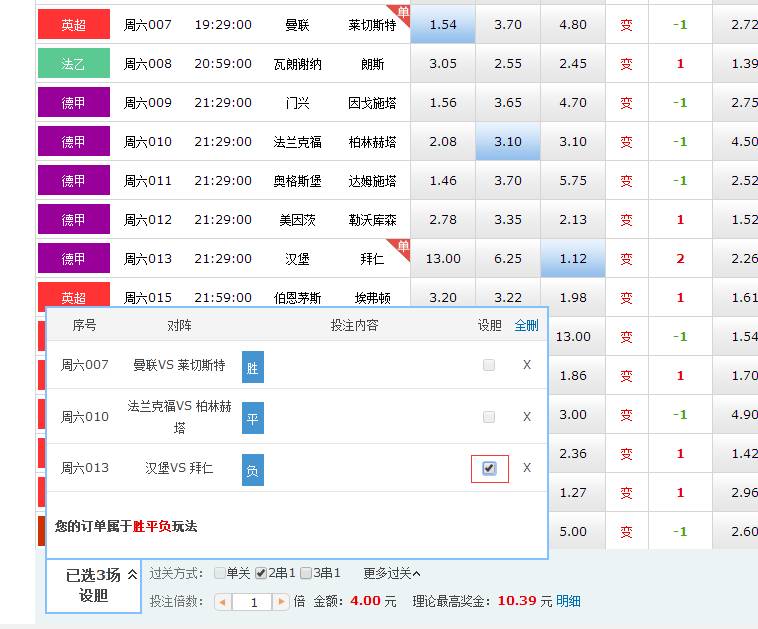Image resolution: width=758 pixels, height=629 pixels.
Task: Decrease bet multiplier with left arrow
Action: pos(223,602)
